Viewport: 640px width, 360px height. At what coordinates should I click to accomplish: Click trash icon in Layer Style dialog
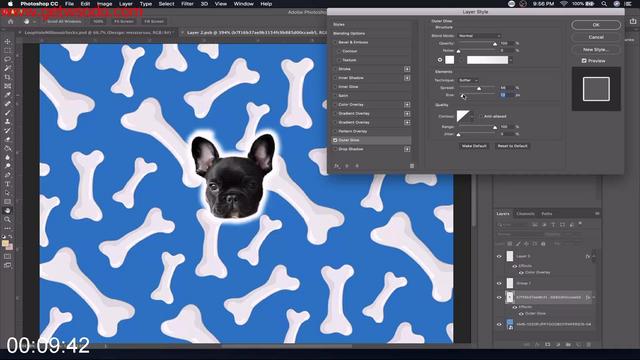(412, 166)
